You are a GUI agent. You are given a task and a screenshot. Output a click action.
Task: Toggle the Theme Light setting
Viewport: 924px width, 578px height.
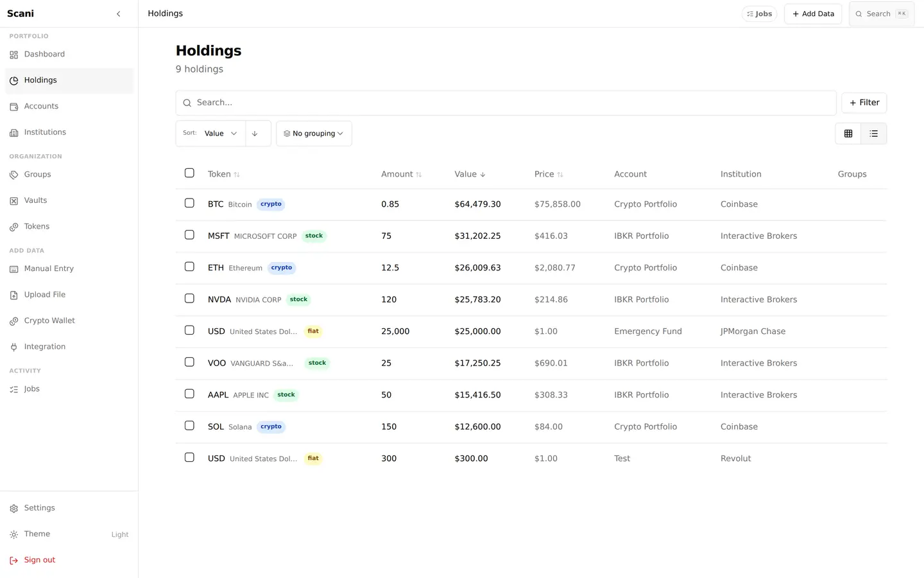(69, 534)
